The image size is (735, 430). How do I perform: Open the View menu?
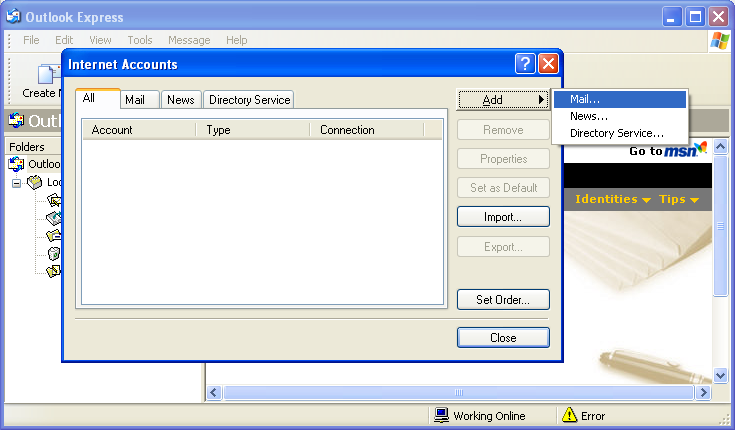click(x=100, y=40)
